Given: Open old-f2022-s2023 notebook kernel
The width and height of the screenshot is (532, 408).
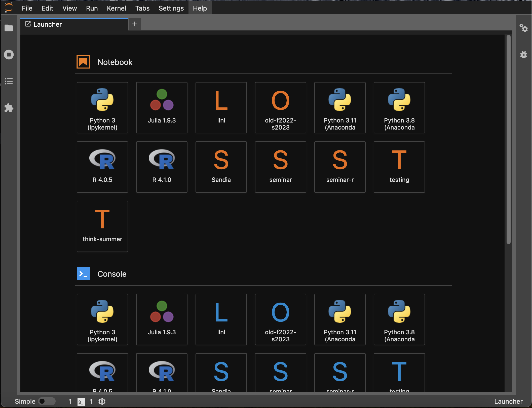Looking at the screenshot, I should [280, 107].
